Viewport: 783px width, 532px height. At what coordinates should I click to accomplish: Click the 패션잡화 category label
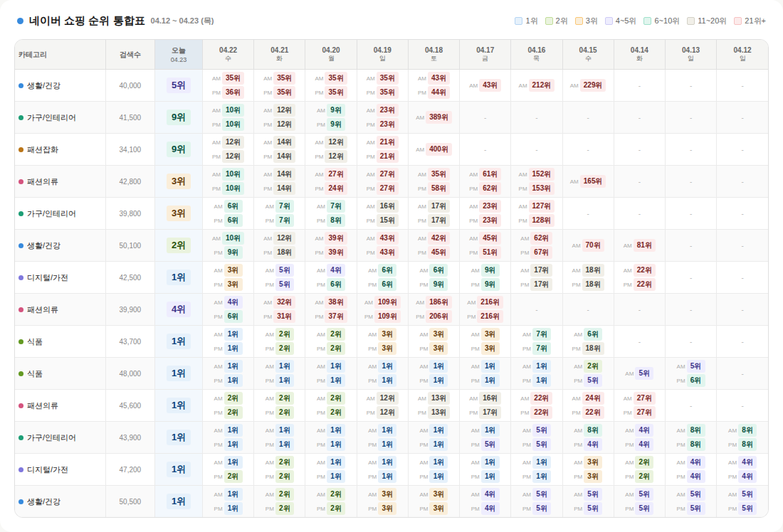click(x=43, y=149)
